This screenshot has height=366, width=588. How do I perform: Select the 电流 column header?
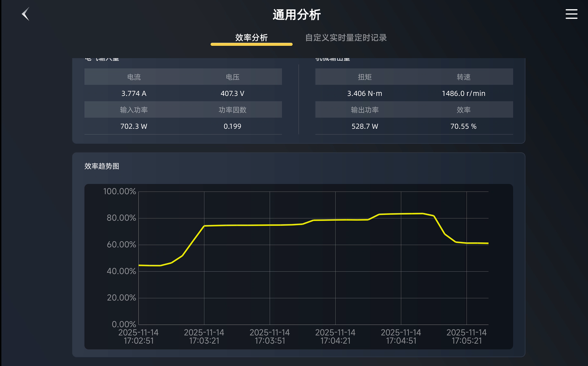pos(134,77)
